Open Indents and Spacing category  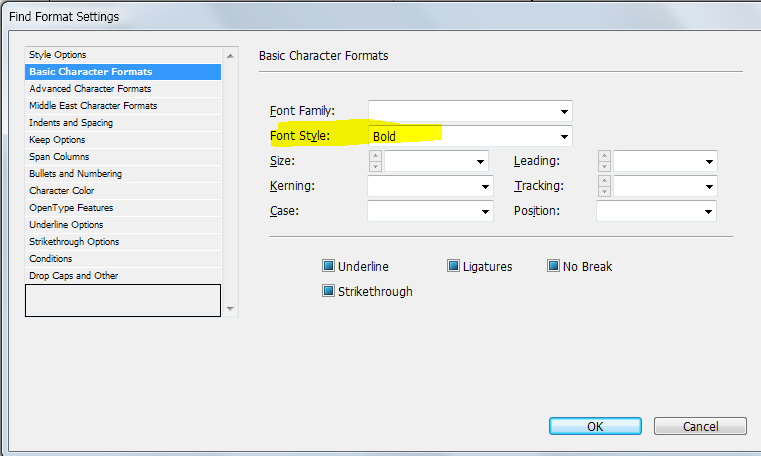coord(123,123)
